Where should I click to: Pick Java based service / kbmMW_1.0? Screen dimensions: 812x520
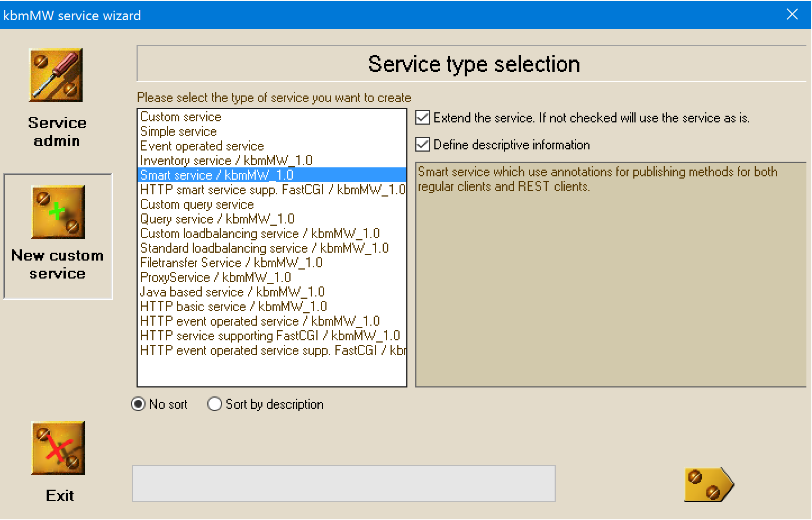(233, 292)
